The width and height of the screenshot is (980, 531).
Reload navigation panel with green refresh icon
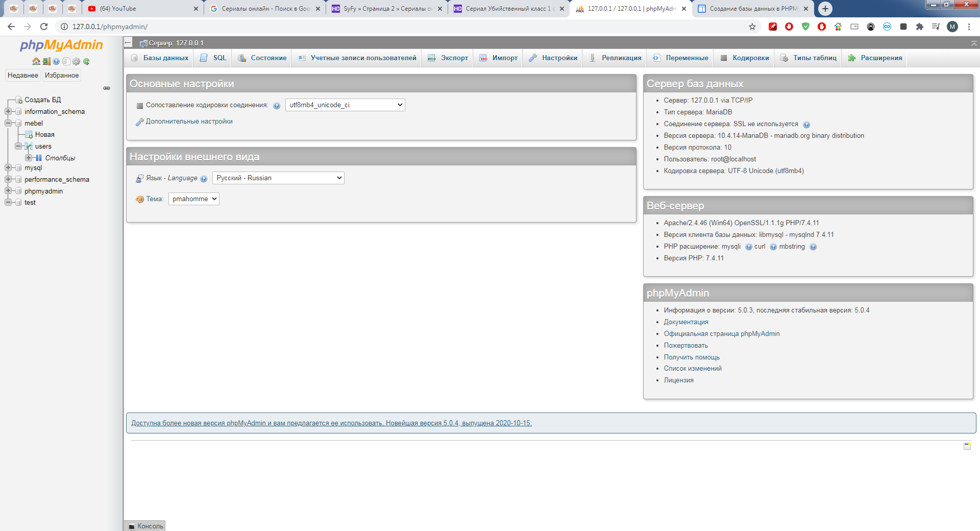[x=86, y=61]
